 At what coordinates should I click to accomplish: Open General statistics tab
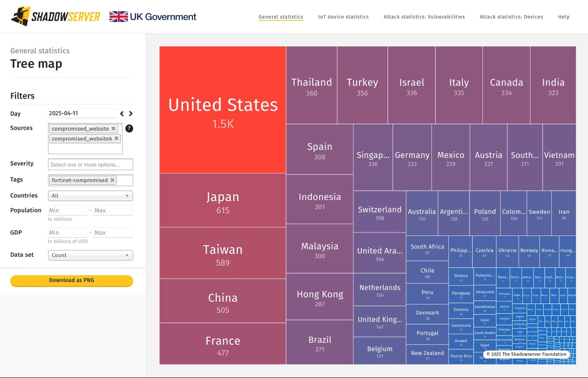click(x=281, y=17)
